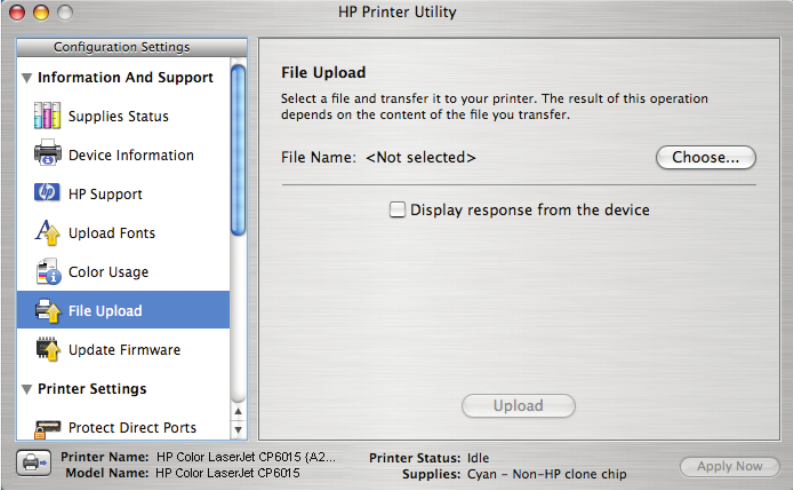
Task: Click the Choose... file button
Action: [706, 157]
